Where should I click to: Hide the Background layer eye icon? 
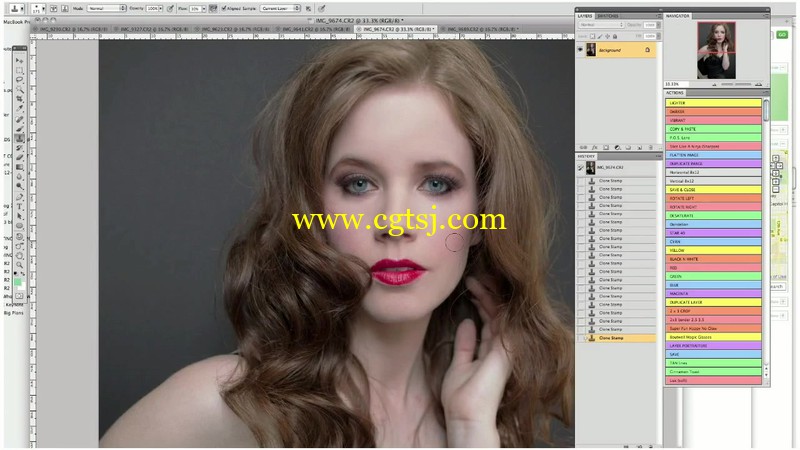tap(580, 50)
